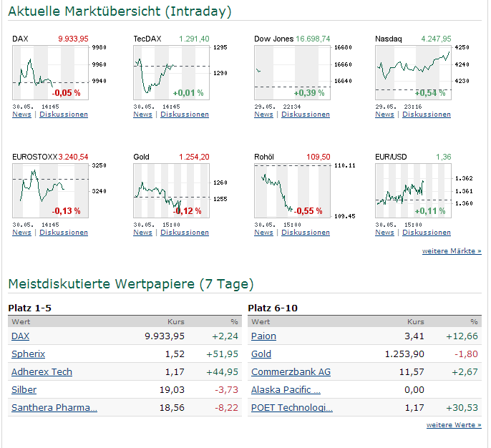This screenshot has height=448, width=491.
Task: Open Diskussionen link under Nasdaq chart
Action: 427,115
